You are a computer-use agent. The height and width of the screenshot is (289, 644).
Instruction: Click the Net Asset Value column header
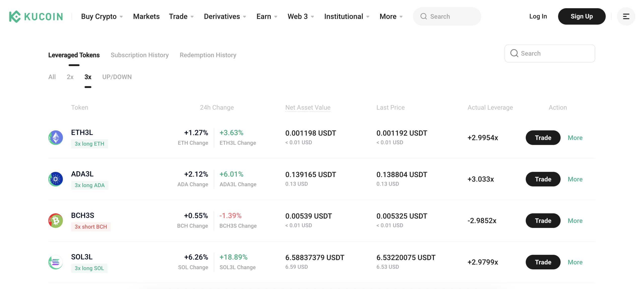[x=308, y=108]
